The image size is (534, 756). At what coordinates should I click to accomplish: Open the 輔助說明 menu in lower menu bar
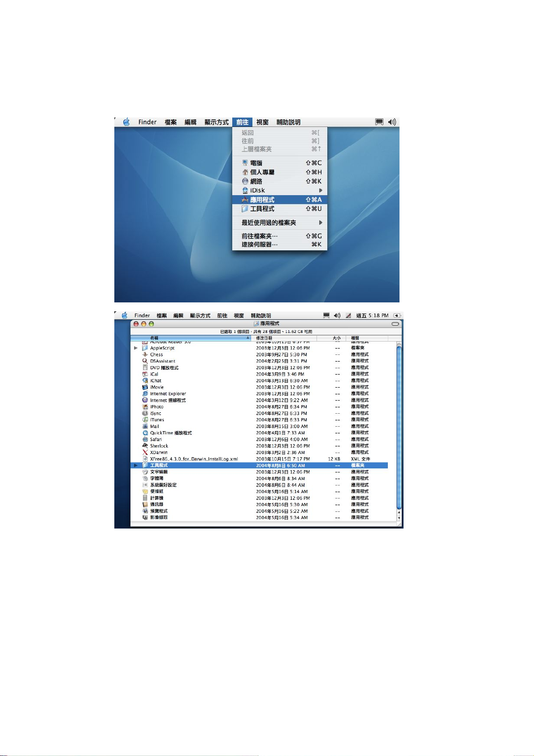coord(261,315)
